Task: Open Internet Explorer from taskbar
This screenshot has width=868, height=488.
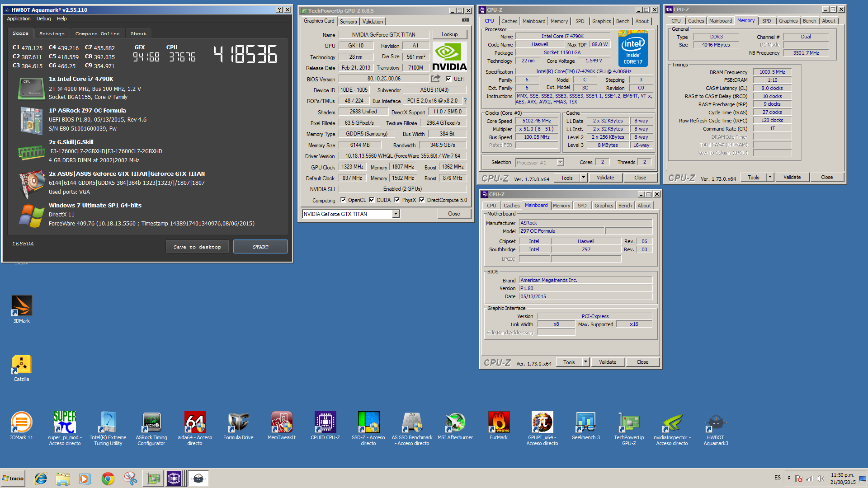Action: pos(41,479)
